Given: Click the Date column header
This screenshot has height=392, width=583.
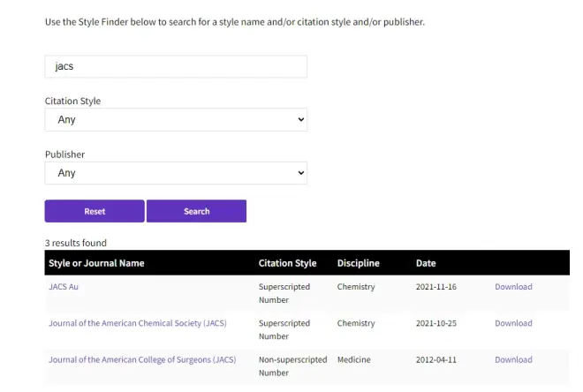Looking at the screenshot, I should click(x=426, y=263).
